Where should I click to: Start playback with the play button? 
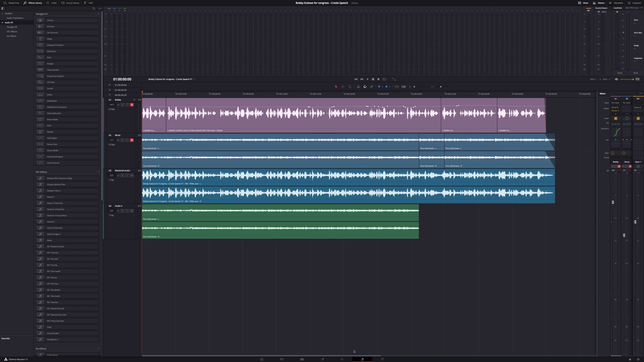click(x=368, y=79)
